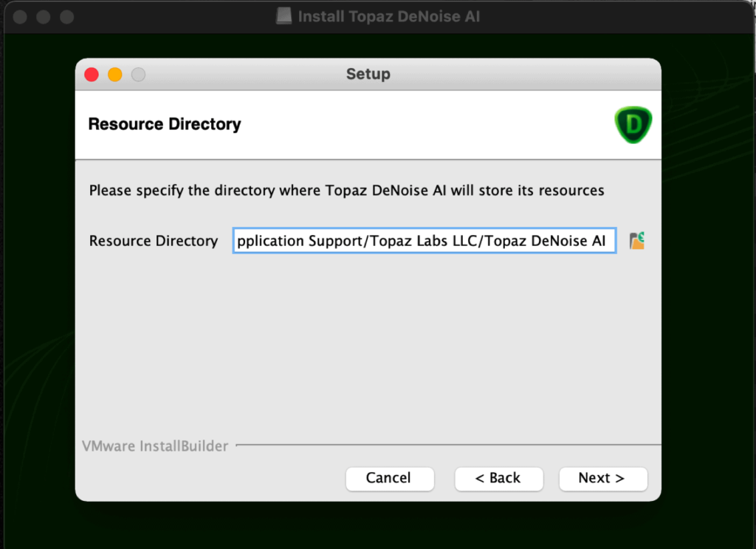
Task: Browse for a resource directory using the folder icon
Action: coord(637,239)
